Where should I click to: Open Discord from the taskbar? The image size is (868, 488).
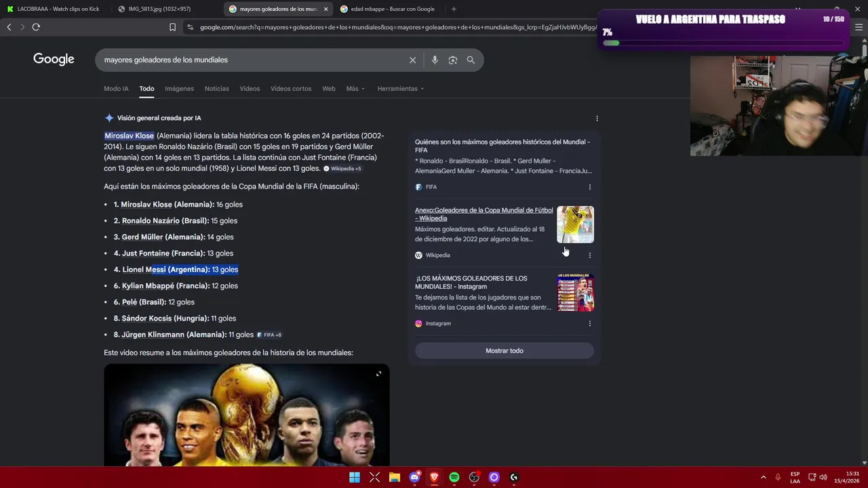(x=414, y=477)
